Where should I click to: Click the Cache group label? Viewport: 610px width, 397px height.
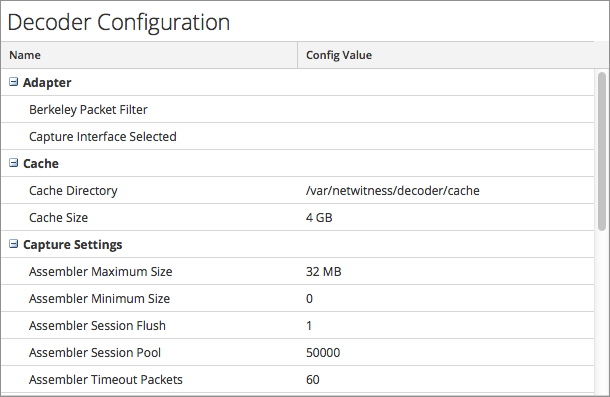(x=41, y=163)
